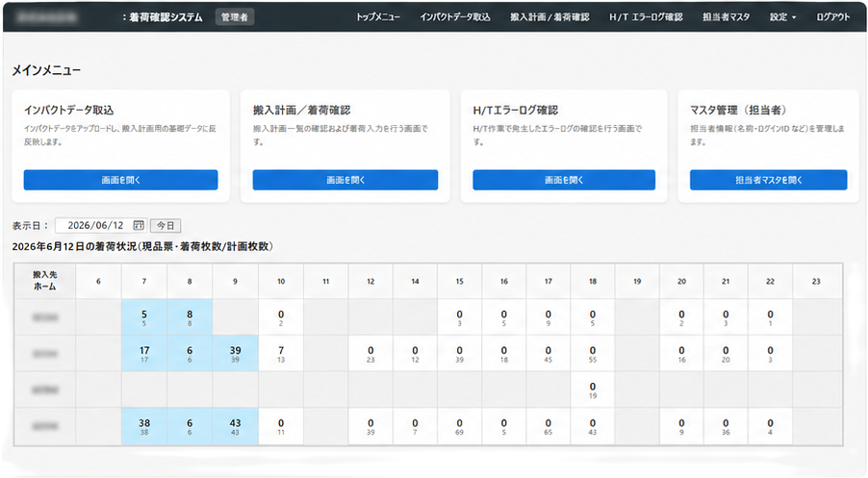Click hour 18 cell showing 0 of 19
The height and width of the screenshot is (478, 868).
coord(593,390)
